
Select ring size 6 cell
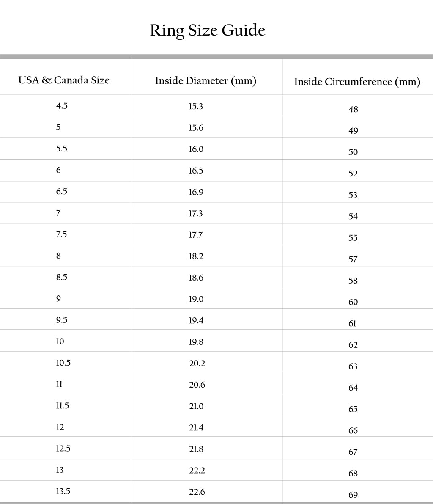click(x=58, y=170)
